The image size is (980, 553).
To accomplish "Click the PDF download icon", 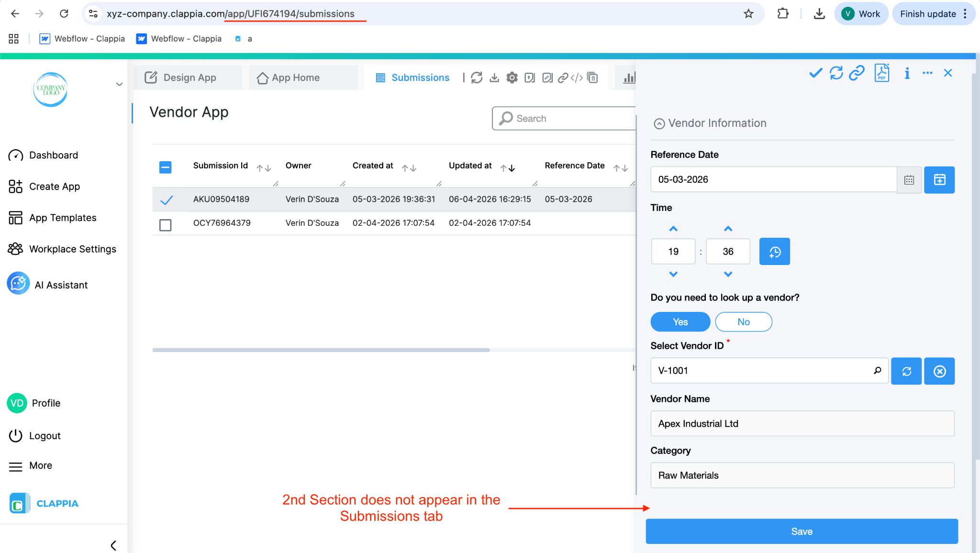I will tap(881, 73).
